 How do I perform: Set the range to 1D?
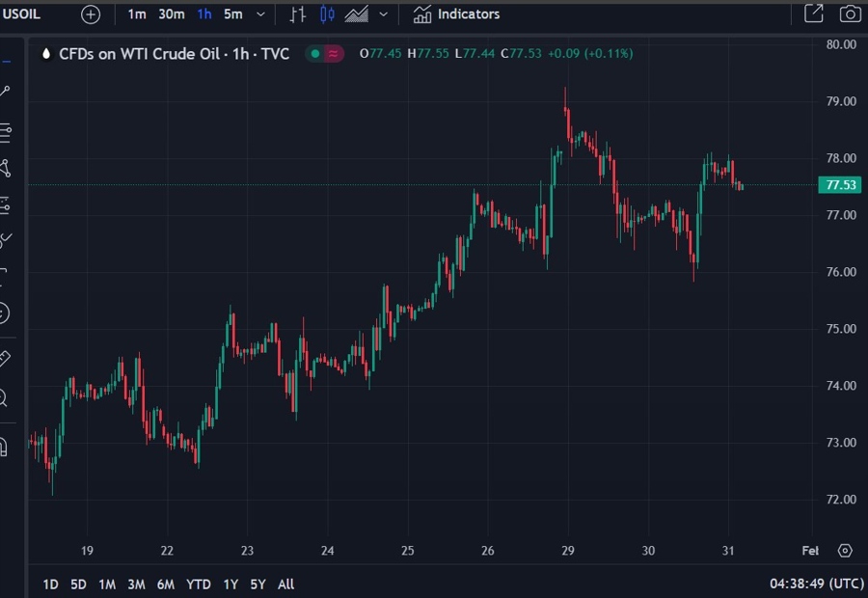point(50,584)
